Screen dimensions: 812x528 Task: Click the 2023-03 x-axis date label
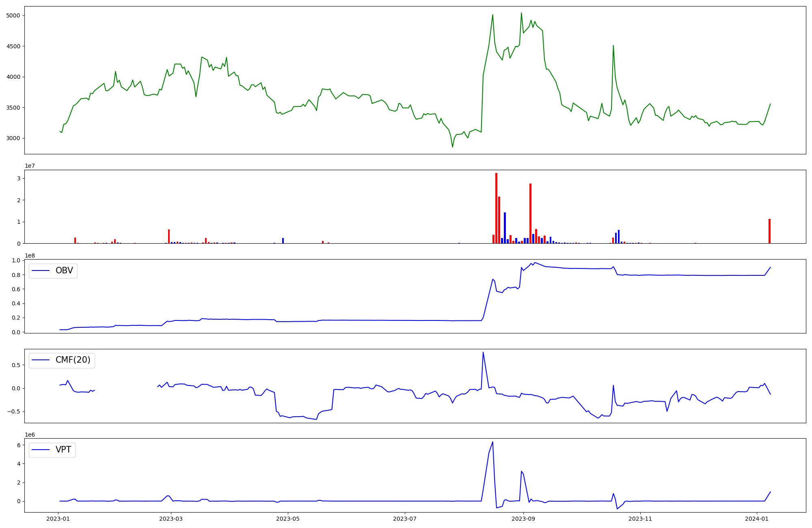click(x=171, y=519)
